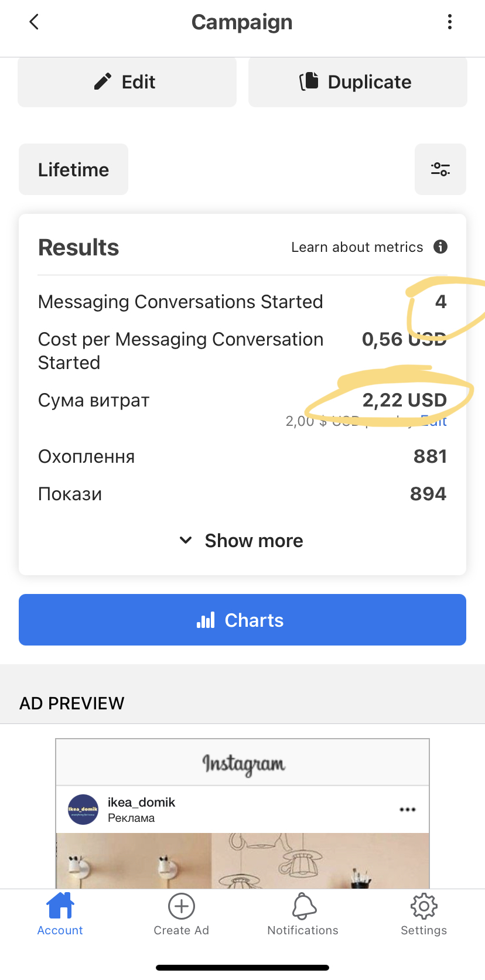Go back using the top-left arrow

(x=34, y=22)
